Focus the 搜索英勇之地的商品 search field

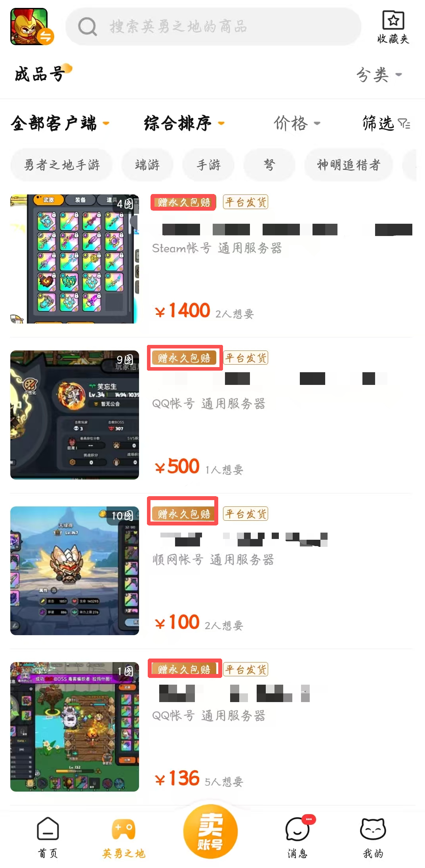click(x=213, y=27)
